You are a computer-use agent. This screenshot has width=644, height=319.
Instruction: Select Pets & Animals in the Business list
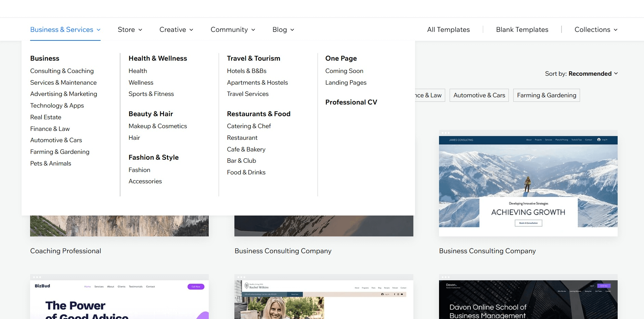(50, 163)
